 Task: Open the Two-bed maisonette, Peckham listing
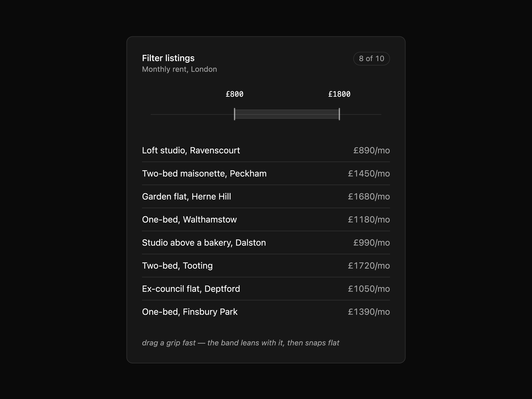[x=266, y=173]
